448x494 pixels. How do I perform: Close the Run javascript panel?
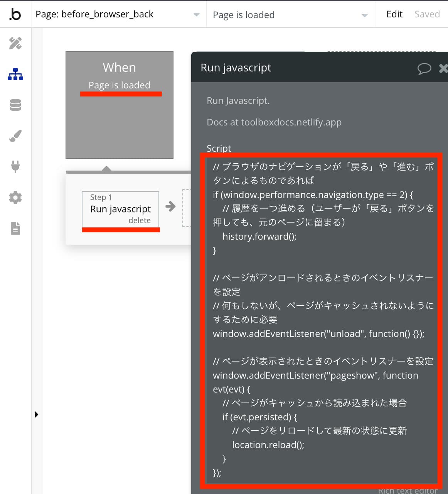443,69
